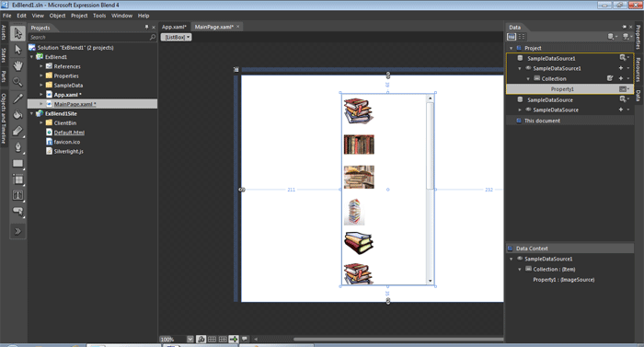
Task: Open zoom level dropdown
Action: [x=190, y=340]
